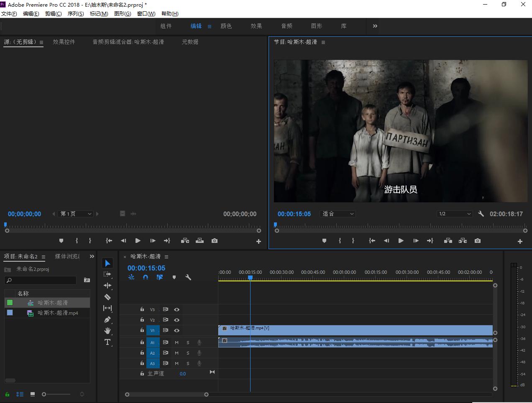The height and width of the screenshot is (403, 532).
Task: Adjust project panel thumbnail zoom slider
Action: pyautogui.click(x=44, y=394)
